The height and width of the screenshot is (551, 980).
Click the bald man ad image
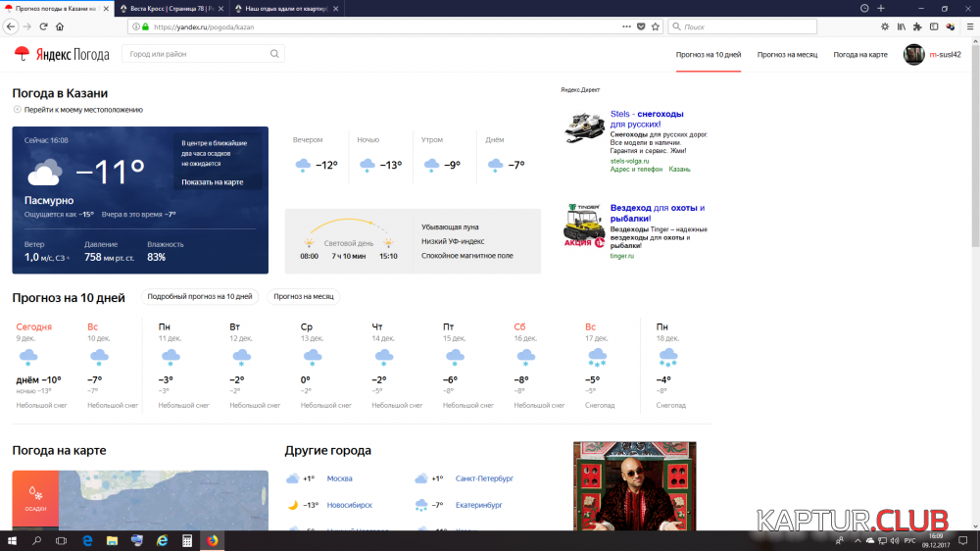(634, 486)
